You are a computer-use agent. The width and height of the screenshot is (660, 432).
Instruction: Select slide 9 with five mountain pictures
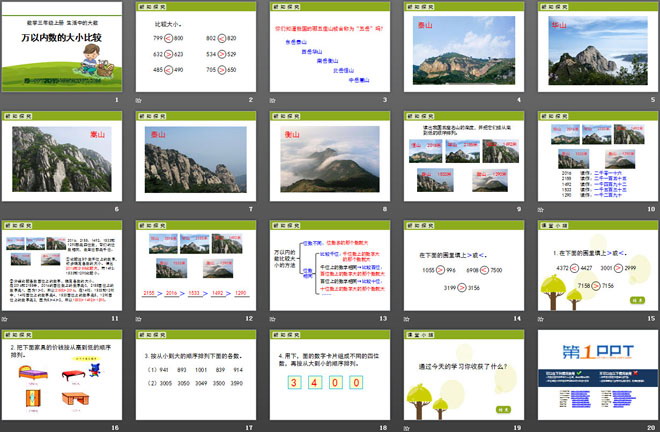point(464,156)
